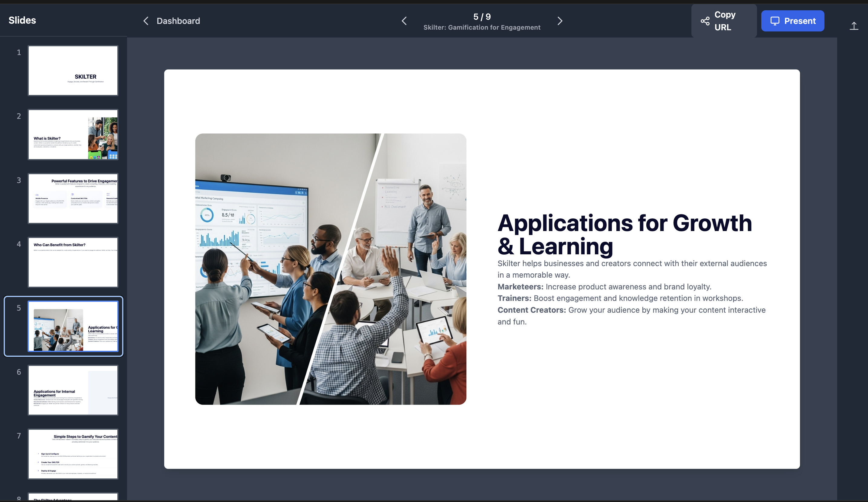Click Copy URL button text
The height and width of the screenshot is (502, 868).
(x=725, y=21)
